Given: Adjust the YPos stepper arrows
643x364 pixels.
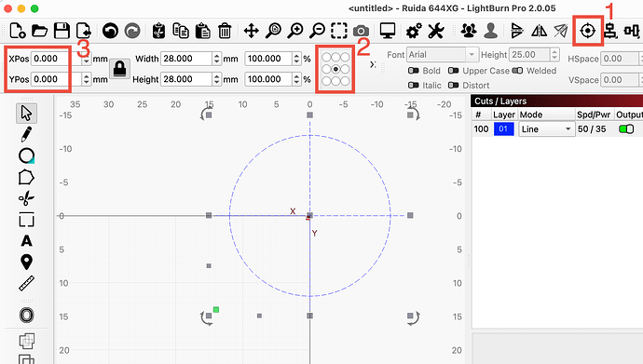Looking at the screenshot, I should coord(86,79).
